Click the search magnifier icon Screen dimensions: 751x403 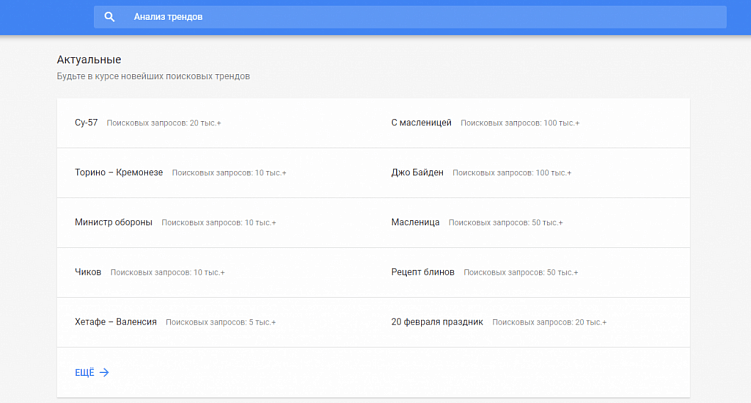click(x=110, y=17)
